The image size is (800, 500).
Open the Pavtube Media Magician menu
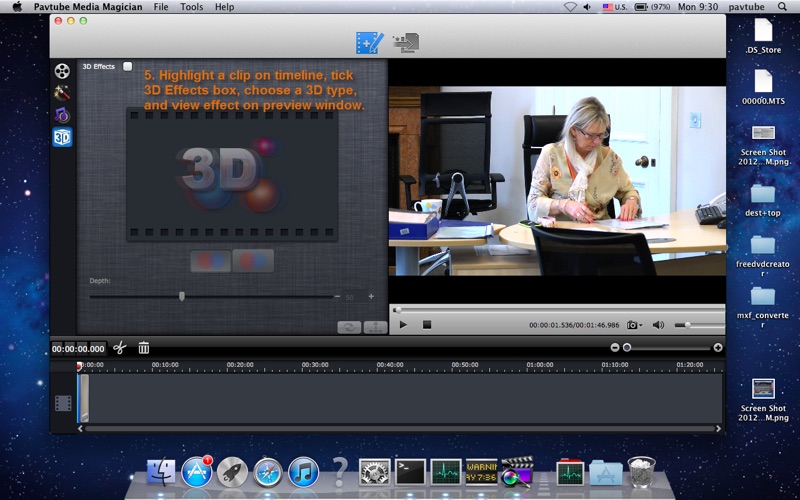coord(90,7)
